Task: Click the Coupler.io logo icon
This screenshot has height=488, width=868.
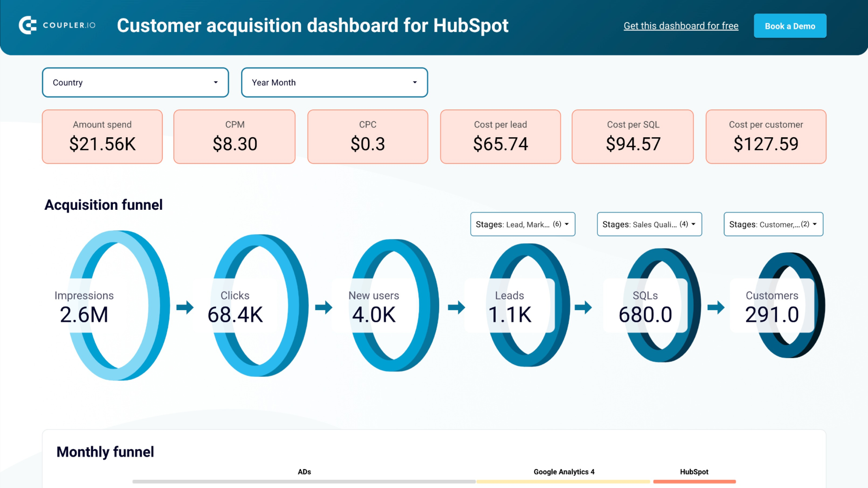Action: coord(28,25)
